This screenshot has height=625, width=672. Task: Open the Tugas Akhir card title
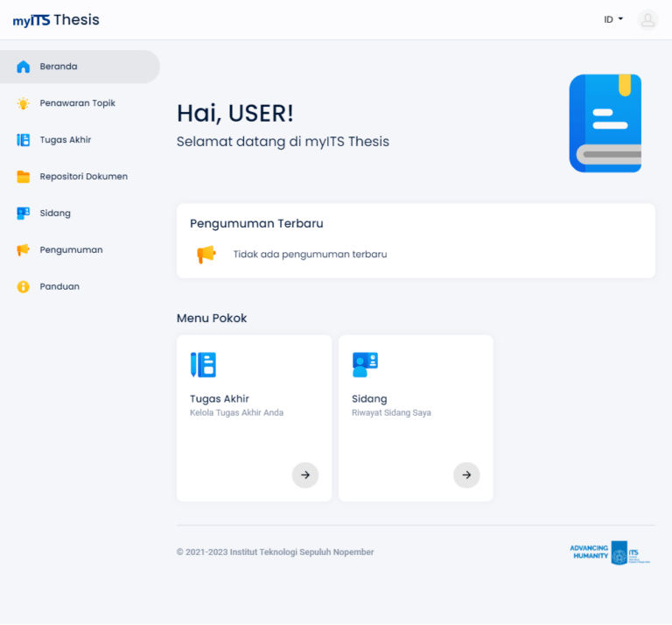point(220,398)
